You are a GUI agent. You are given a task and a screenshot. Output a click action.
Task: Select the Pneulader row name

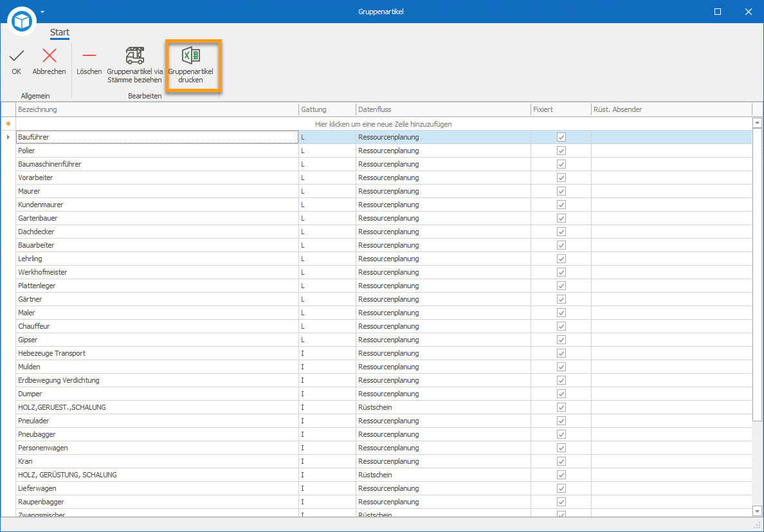[33, 421]
